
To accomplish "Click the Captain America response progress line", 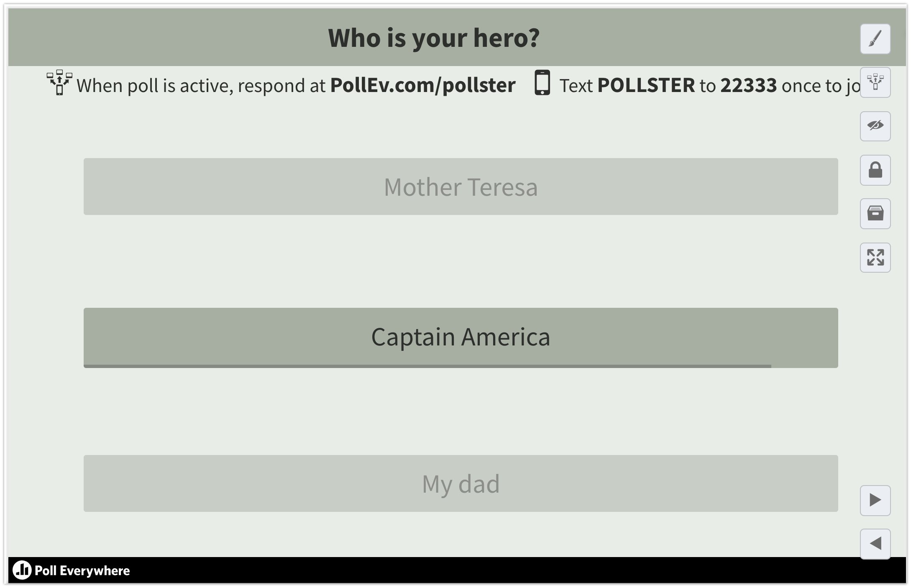I will coord(427,366).
